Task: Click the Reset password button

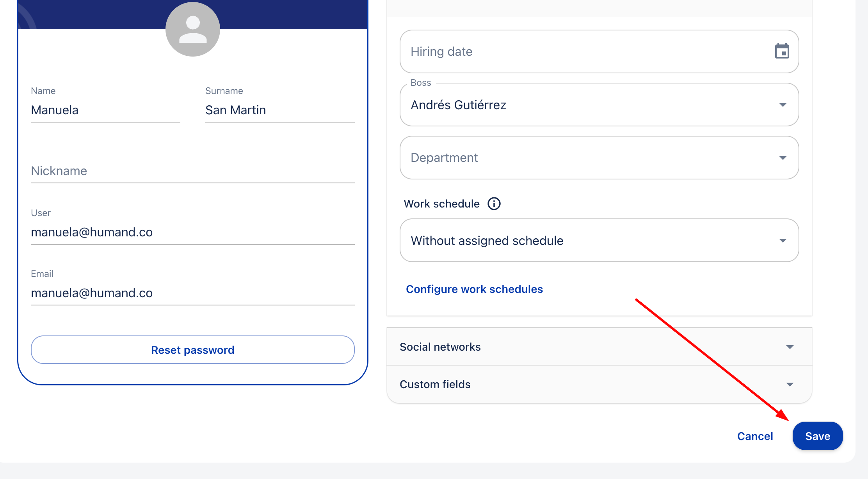Action: 193,350
